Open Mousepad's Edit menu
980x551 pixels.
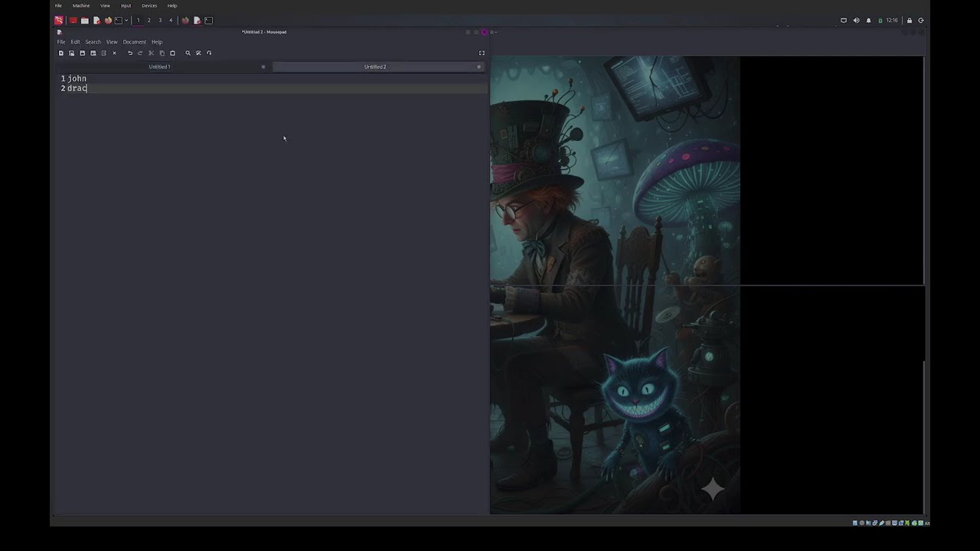[75, 42]
